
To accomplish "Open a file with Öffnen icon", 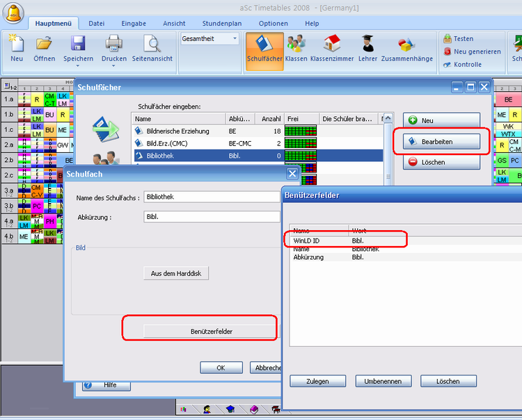I will (x=45, y=49).
